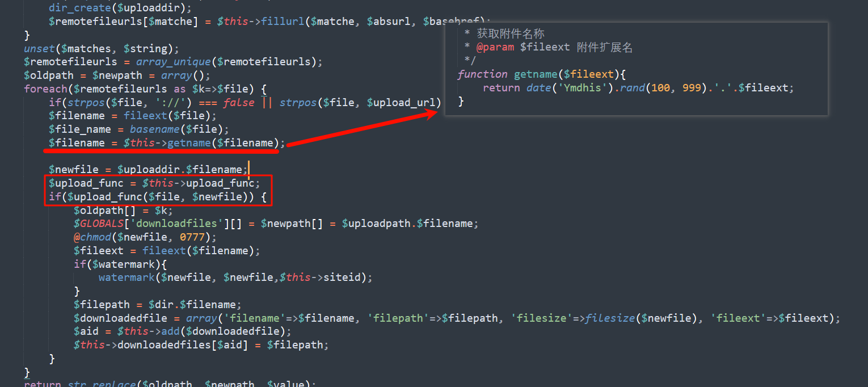Click the filesize($newfile) call in array
The width and height of the screenshot is (868, 387).
point(644,318)
